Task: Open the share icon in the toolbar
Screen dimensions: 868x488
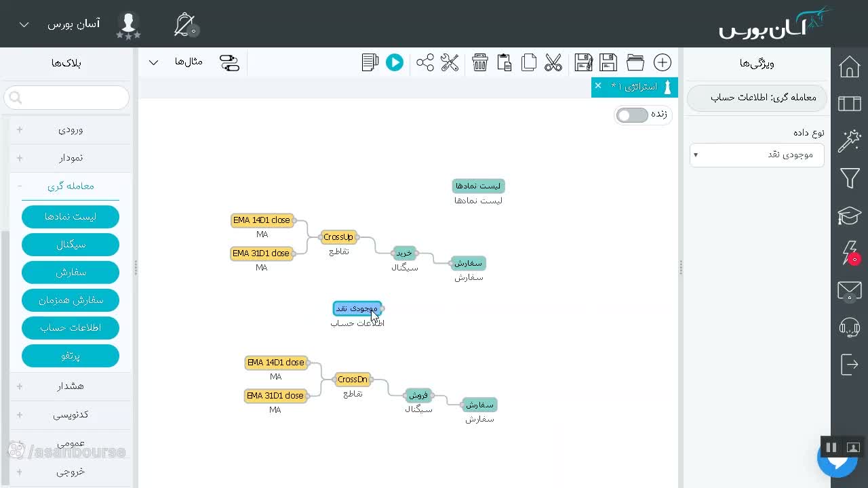Action: point(425,63)
